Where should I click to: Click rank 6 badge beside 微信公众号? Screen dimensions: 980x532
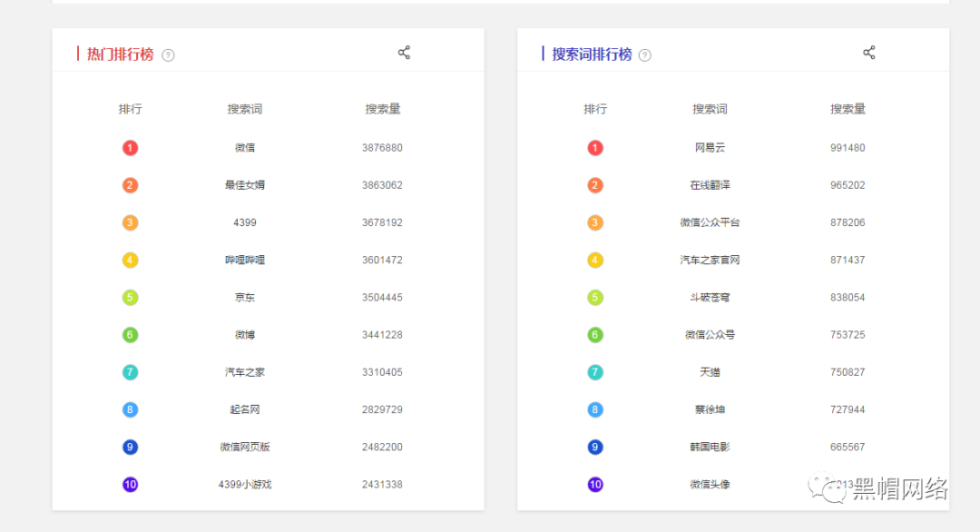(x=595, y=335)
